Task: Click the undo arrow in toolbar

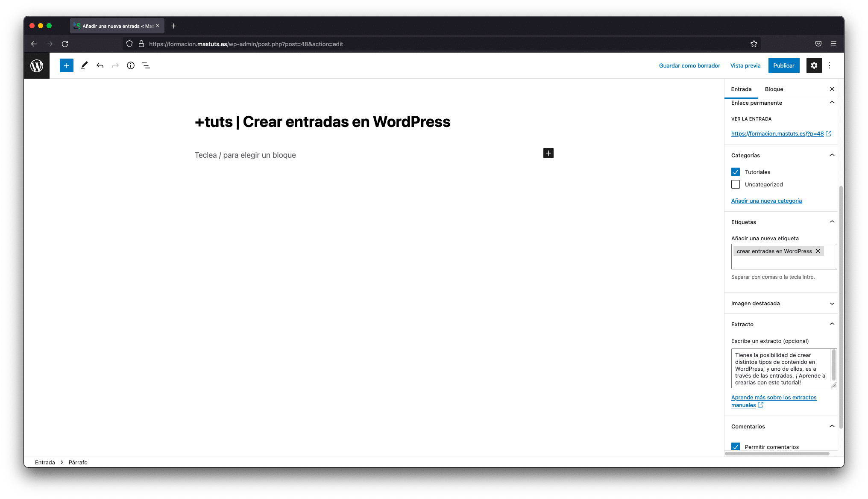Action: 100,65
